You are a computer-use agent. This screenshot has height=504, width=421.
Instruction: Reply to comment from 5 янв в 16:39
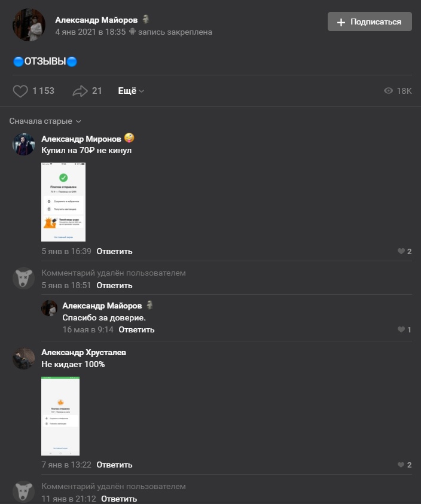pos(114,251)
